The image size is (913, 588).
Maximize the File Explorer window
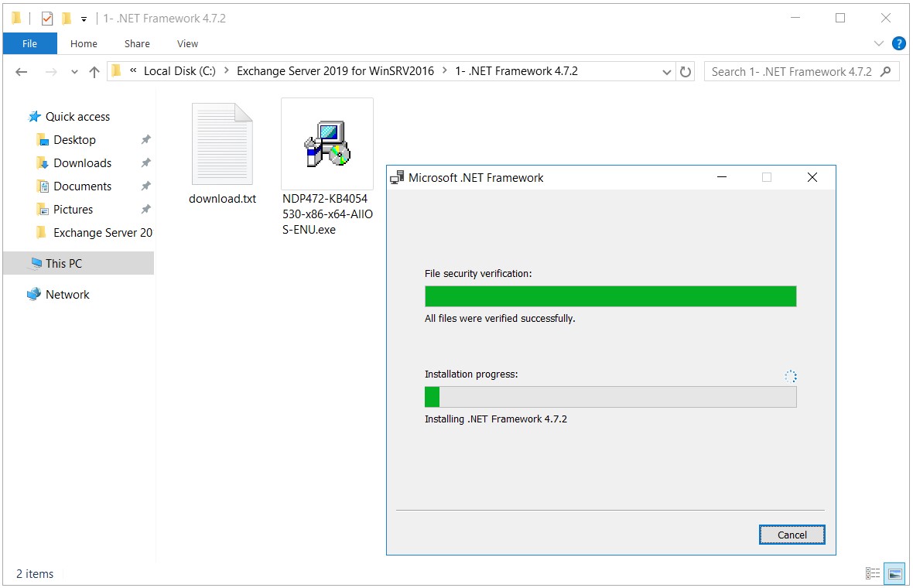pyautogui.click(x=840, y=18)
